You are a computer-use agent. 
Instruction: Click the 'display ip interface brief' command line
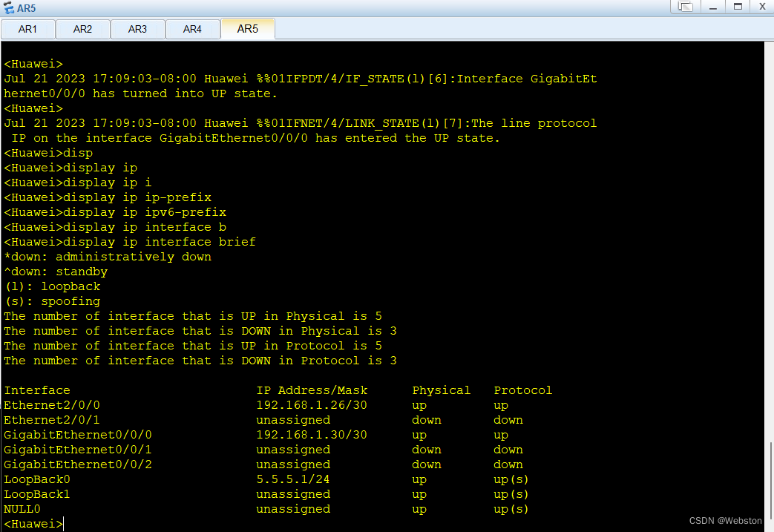[x=130, y=242]
